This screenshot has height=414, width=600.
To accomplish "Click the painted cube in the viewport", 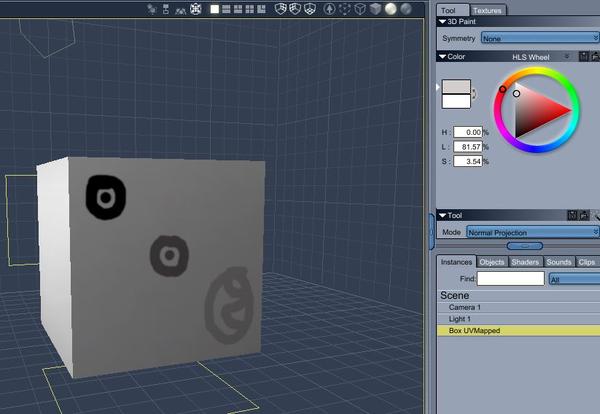I will pos(151,266).
